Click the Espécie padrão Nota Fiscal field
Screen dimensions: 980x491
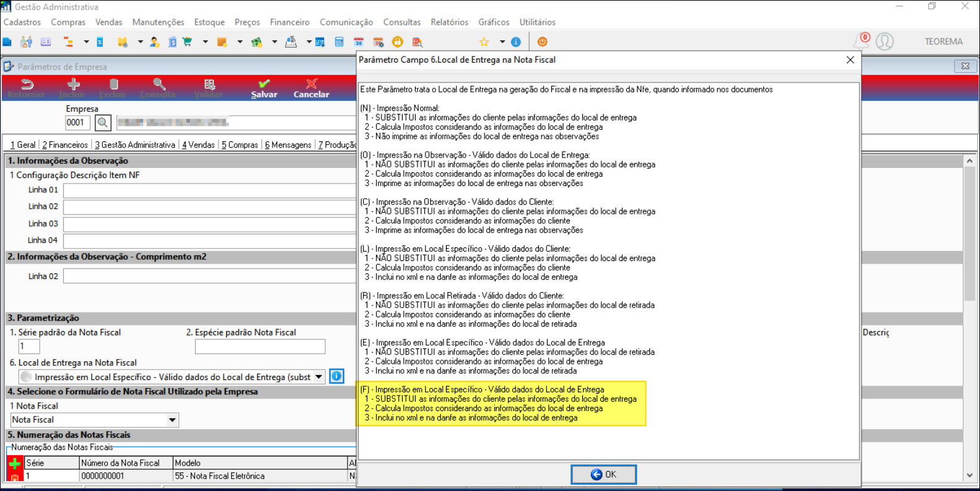click(260, 346)
